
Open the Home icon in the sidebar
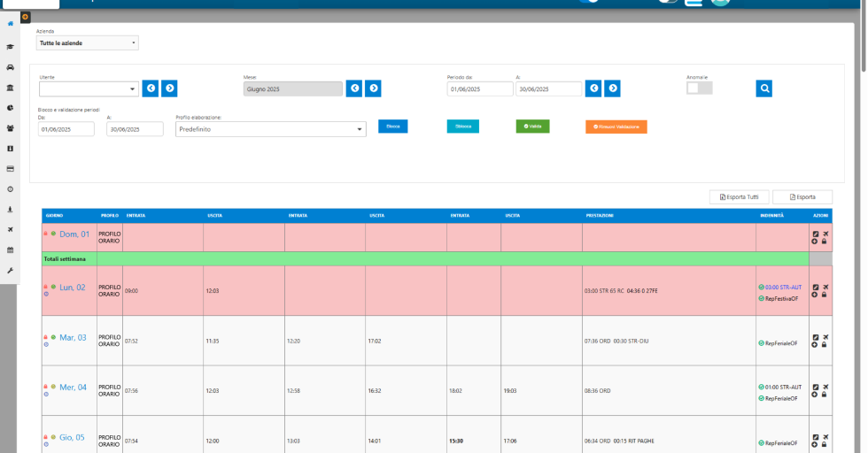click(10, 24)
